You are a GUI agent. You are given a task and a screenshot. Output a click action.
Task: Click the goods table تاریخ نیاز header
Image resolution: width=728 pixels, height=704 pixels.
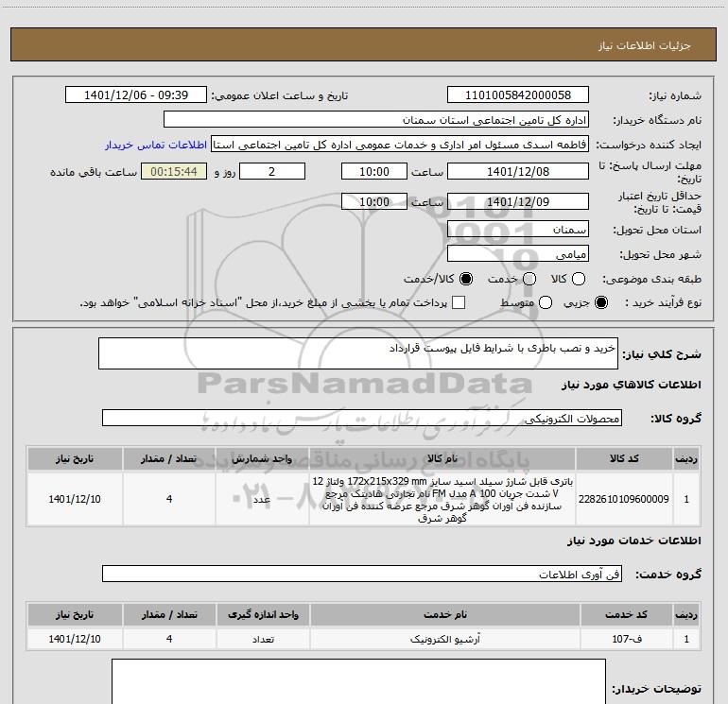75,458
